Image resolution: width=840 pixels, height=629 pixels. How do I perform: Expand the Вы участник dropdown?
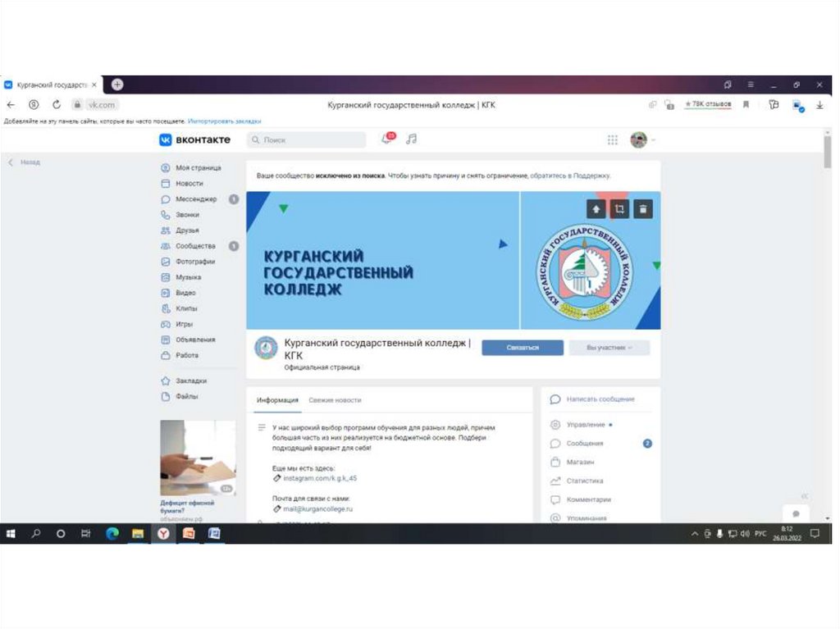tap(609, 348)
